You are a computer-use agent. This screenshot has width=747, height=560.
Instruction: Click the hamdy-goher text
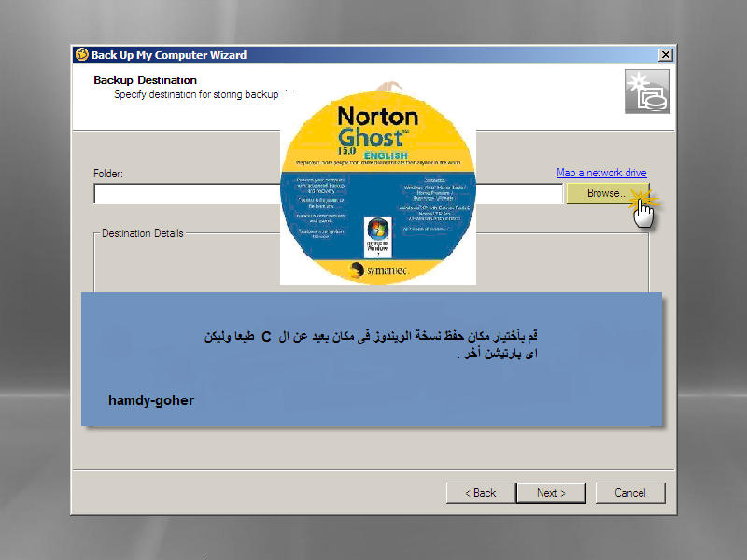pyautogui.click(x=151, y=400)
